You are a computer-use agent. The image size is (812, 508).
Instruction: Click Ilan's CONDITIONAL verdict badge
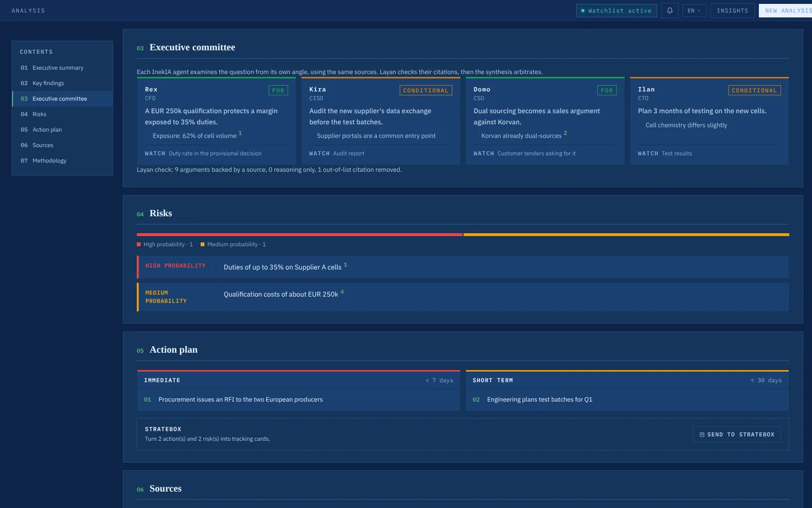754,90
